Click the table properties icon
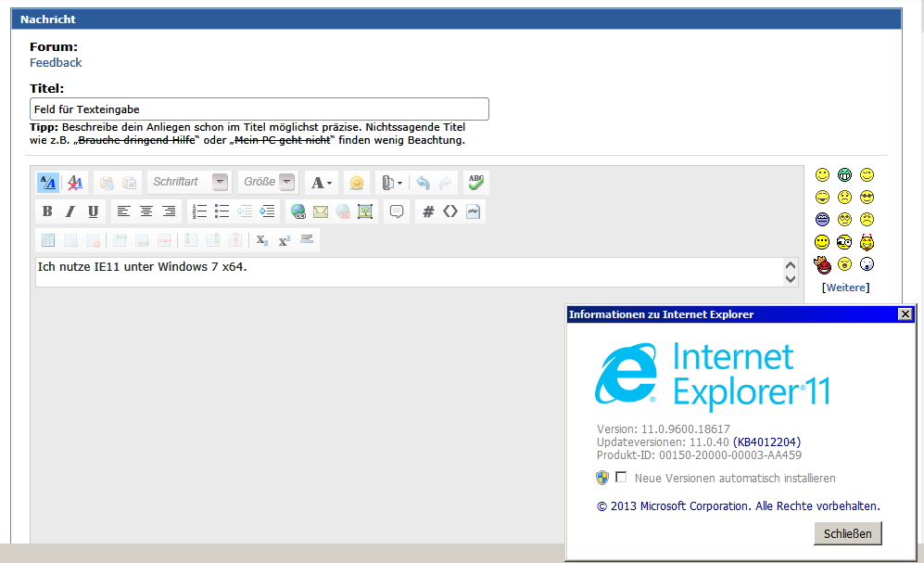 click(x=70, y=240)
